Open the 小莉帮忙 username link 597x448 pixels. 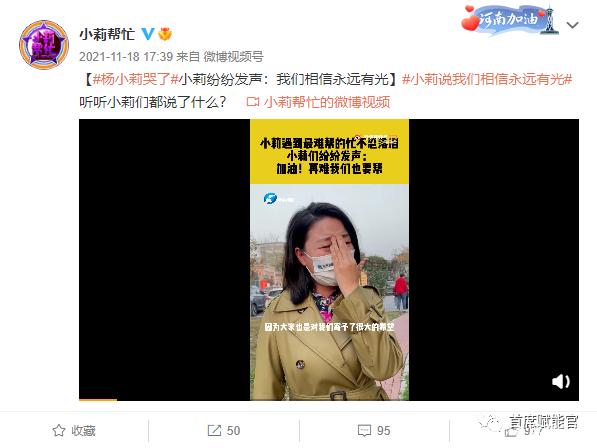click(107, 34)
